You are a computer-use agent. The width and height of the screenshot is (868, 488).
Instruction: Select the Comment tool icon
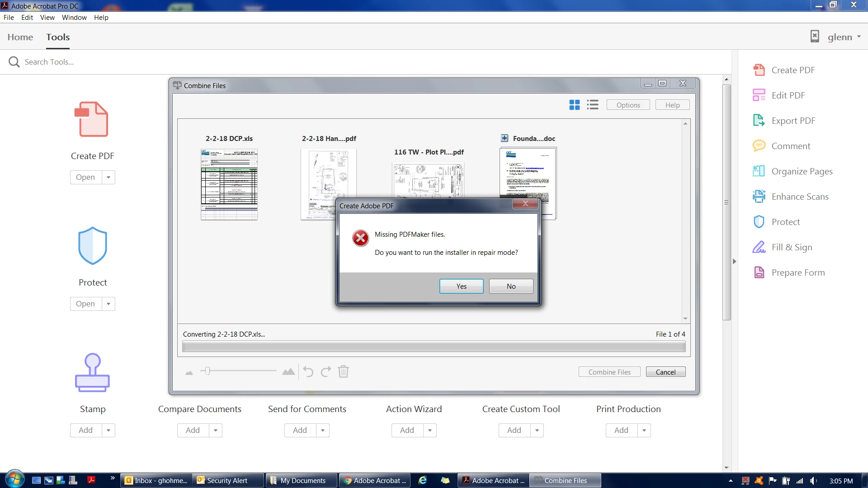pos(759,146)
